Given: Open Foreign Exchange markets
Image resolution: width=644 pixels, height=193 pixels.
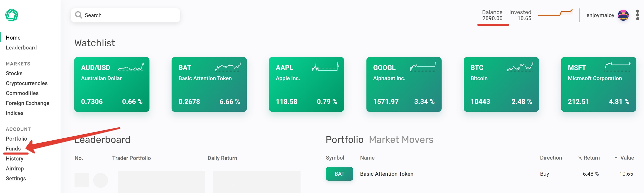Looking at the screenshot, I should tap(27, 103).
